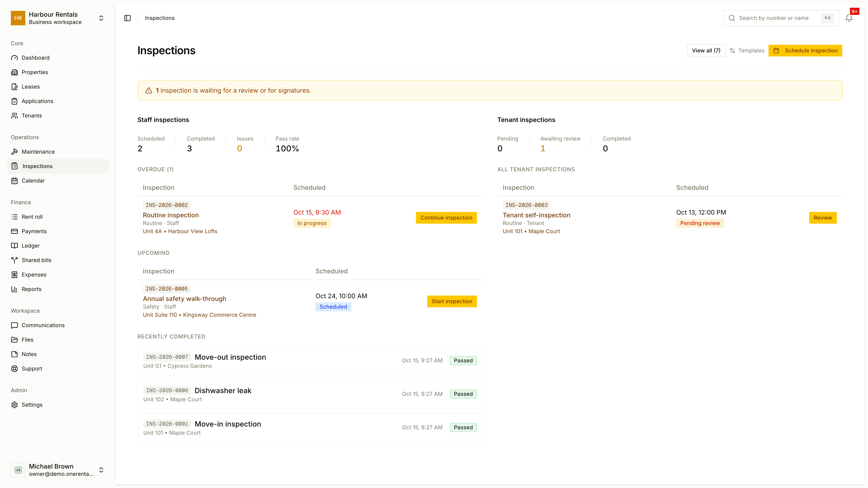Open the Annual safety walk-through link
The width and height of the screenshot is (868, 488).
184,299
